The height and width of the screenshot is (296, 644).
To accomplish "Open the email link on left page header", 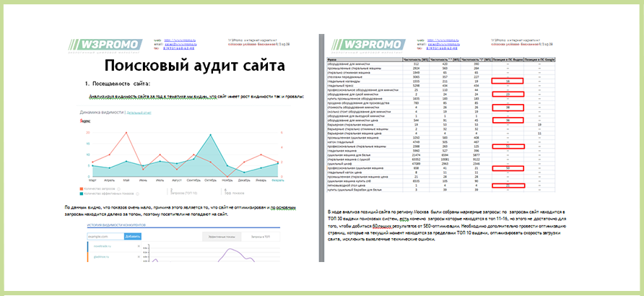I will (x=180, y=44).
